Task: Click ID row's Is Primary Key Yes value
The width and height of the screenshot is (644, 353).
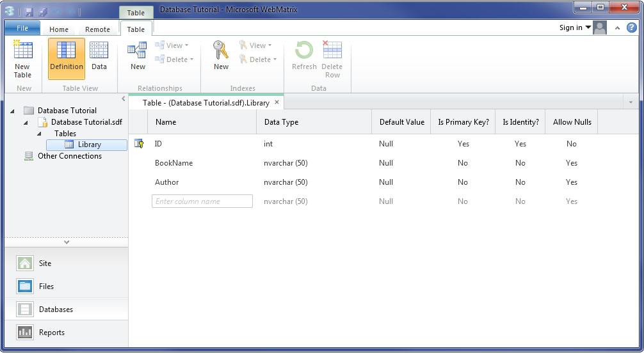Action: pyautogui.click(x=463, y=144)
